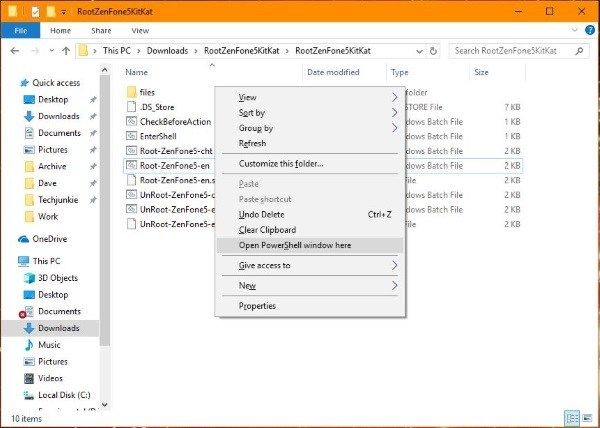This screenshot has width=600, height=428.
Task: Select Downloads in the breadcrumb path
Action: tap(167, 51)
